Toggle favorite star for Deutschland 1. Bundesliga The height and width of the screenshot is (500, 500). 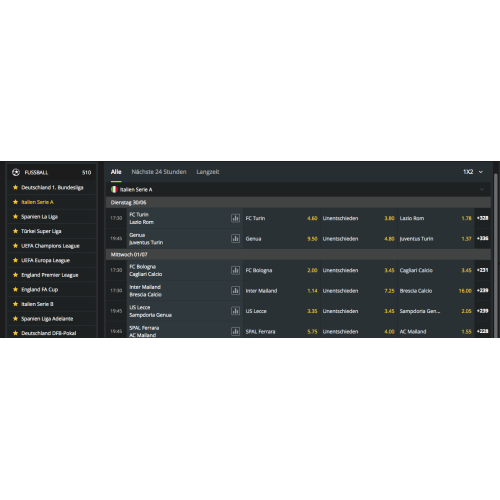coord(15,187)
